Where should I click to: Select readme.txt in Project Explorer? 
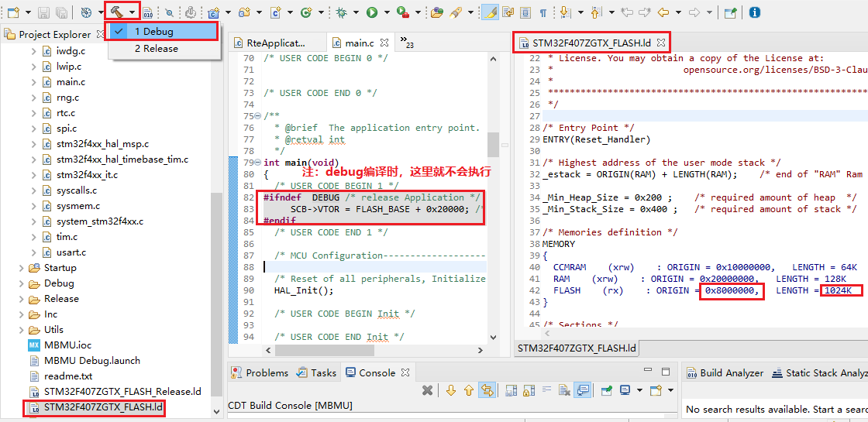point(60,376)
